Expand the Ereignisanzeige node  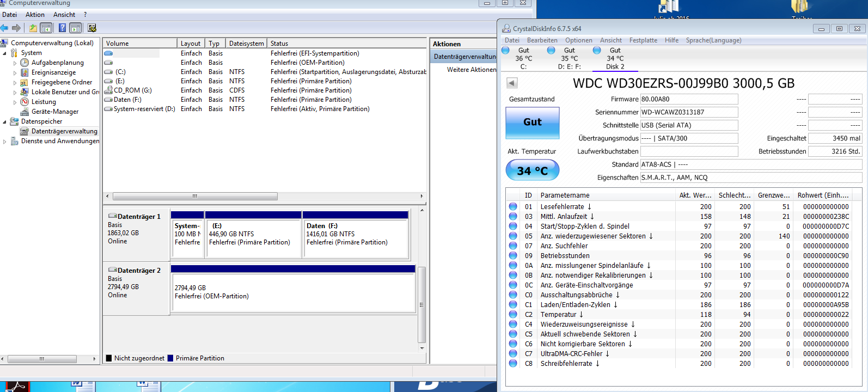(15, 73)
